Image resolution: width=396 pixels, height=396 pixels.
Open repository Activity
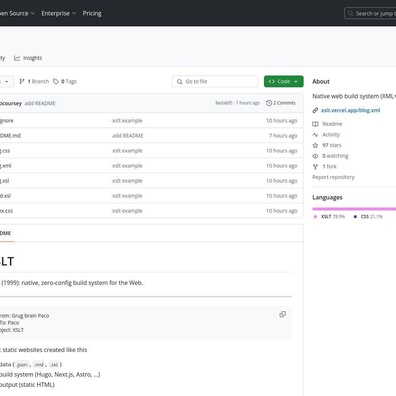pyautogui.click(x=331, y=135)
